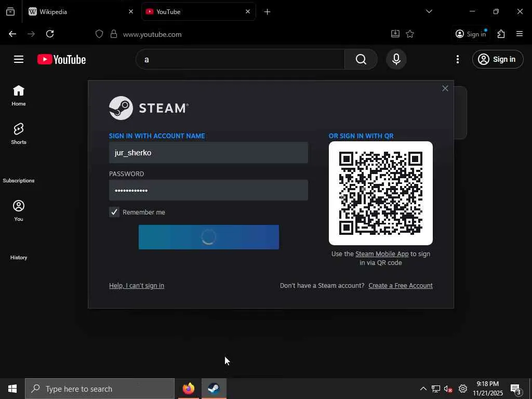This screenshot has width=532, height=399.
Task: Start voice search with the microphone icon
Action: click(x=396, y=59)
